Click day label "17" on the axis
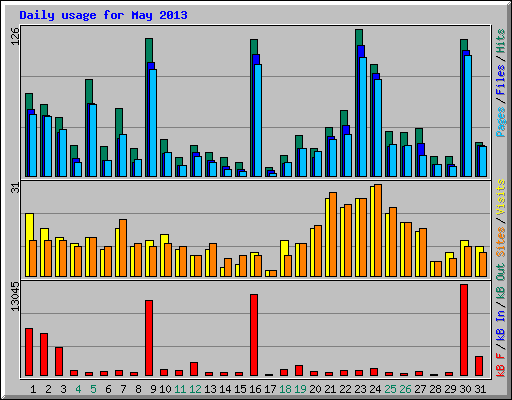Screen dimensions: 512x400 [x=270, y=389]
